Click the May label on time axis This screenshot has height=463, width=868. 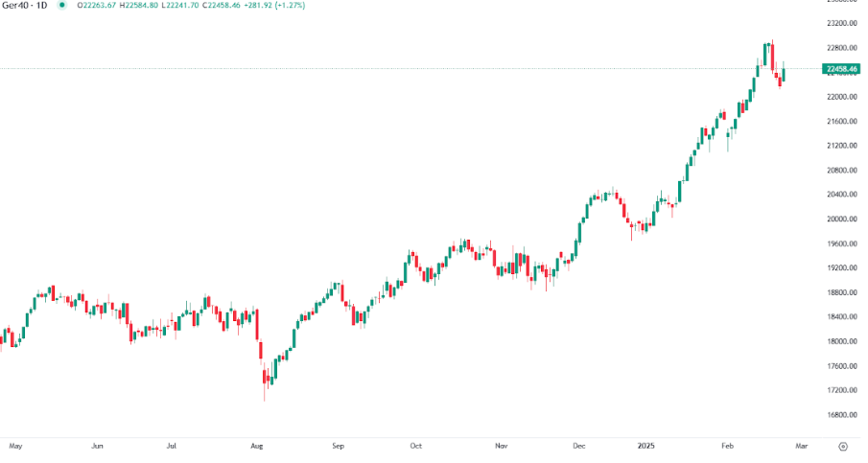coord(14,447)
